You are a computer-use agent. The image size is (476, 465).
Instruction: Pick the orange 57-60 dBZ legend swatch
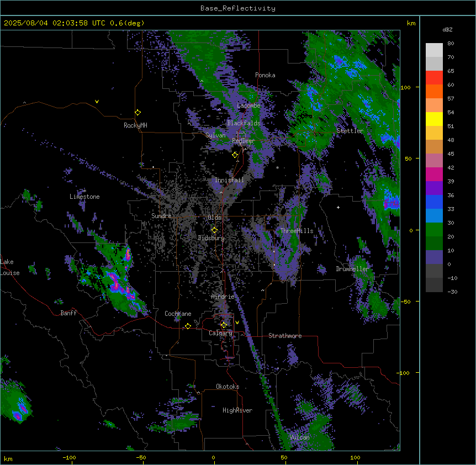coord(434,91)
